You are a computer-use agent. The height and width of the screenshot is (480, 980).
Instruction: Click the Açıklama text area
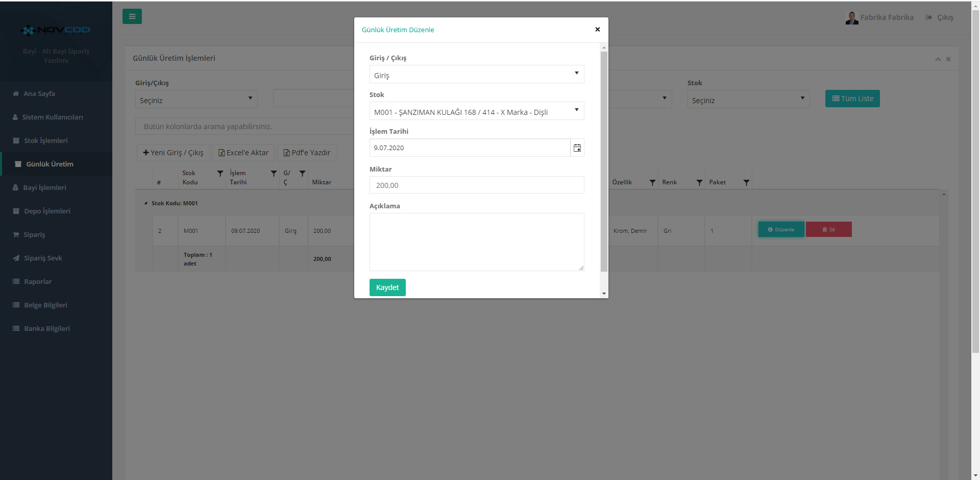point(476,242)
